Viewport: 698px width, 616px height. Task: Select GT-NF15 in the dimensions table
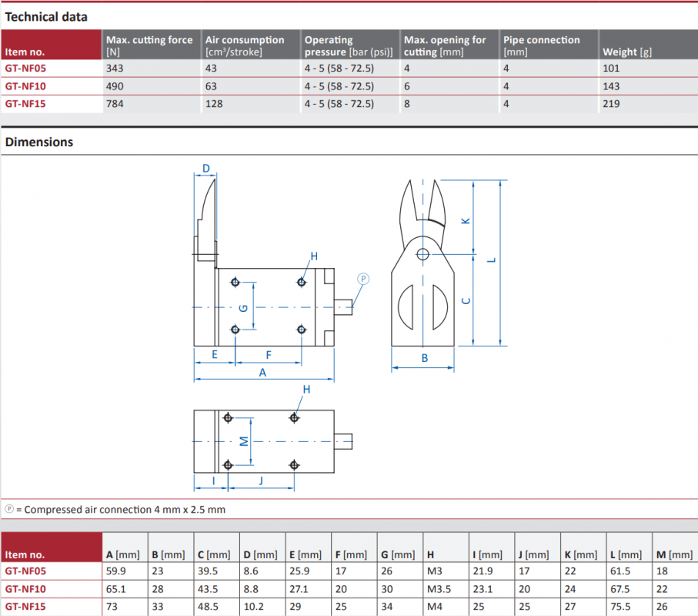[x=25, y=607]
